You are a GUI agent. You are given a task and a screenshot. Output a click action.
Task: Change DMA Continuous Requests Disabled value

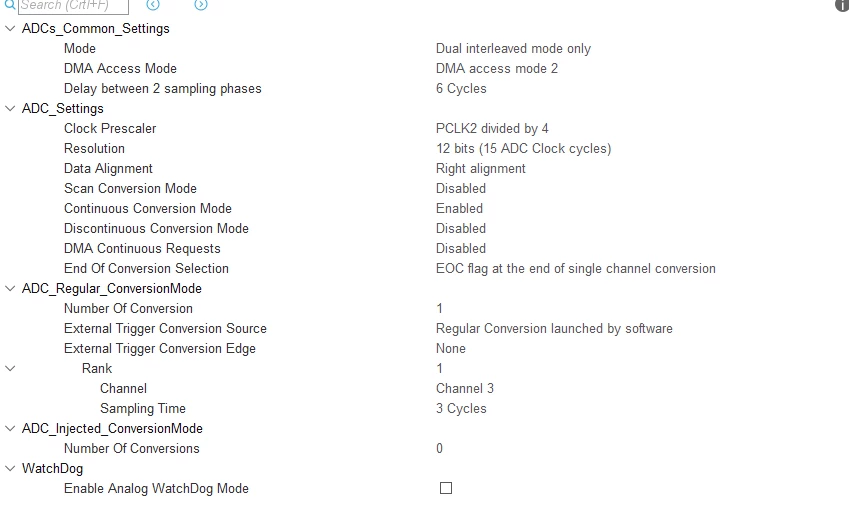tap(461, 249)
